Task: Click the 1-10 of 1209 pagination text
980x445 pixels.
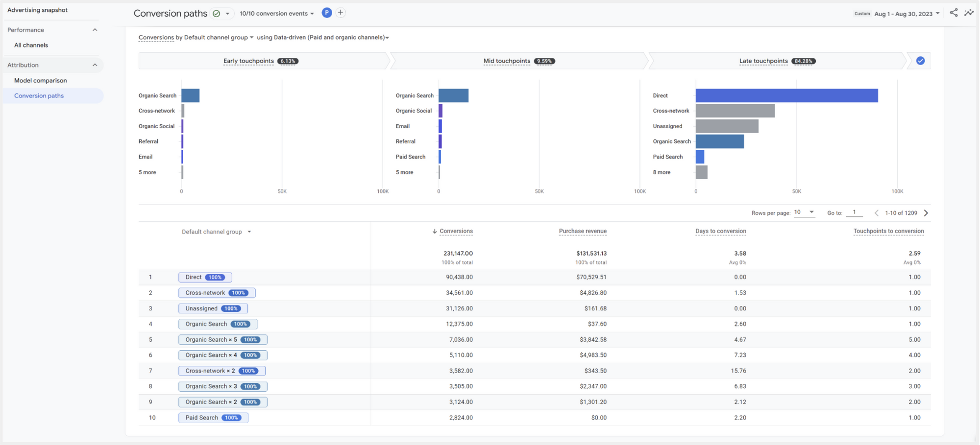Action: 901,213
